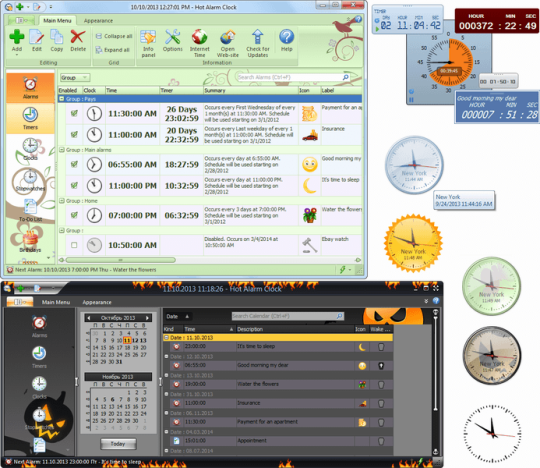Go to next month in the calendar
The image size is (540, 468).
pos(147,318)
